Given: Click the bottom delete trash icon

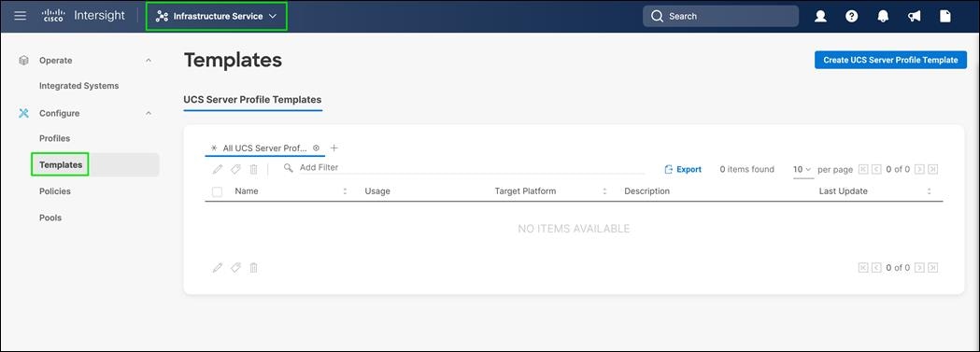Looking at the screenshot, I should [253, 268].
